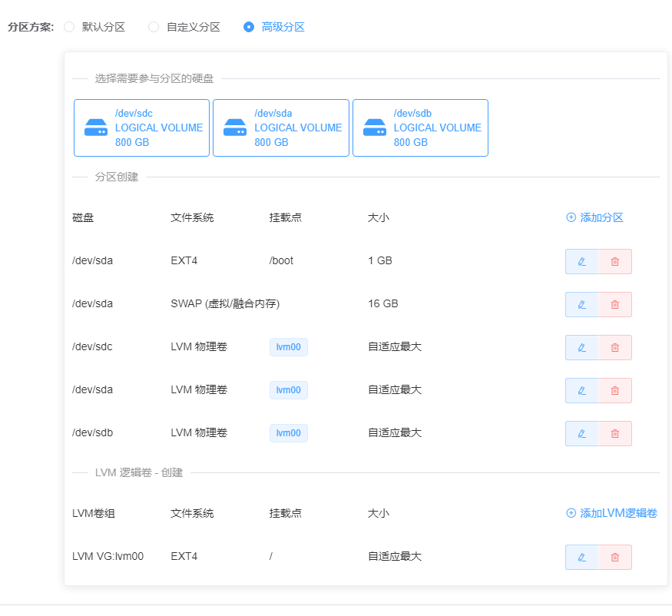Choose the 自定义分区 partition scheme
The image size is (672, 616).
(154, 27)
